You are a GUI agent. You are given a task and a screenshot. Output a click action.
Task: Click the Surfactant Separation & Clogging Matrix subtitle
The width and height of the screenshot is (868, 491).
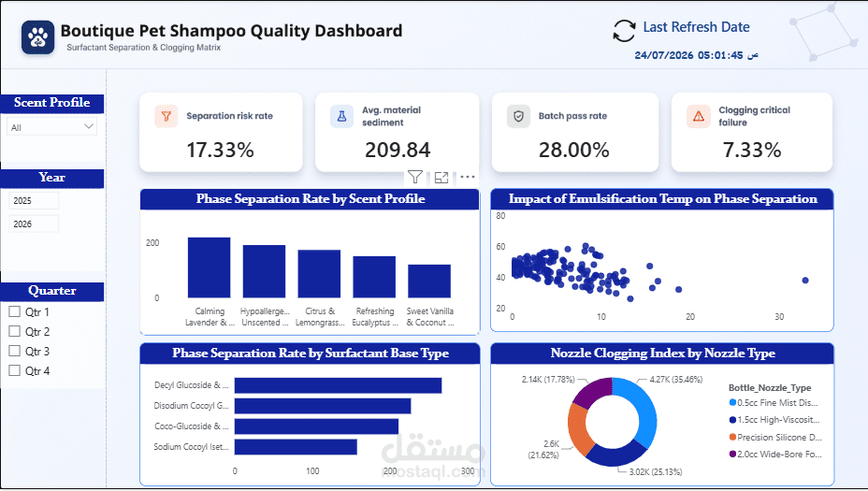(x=144, y=48)
